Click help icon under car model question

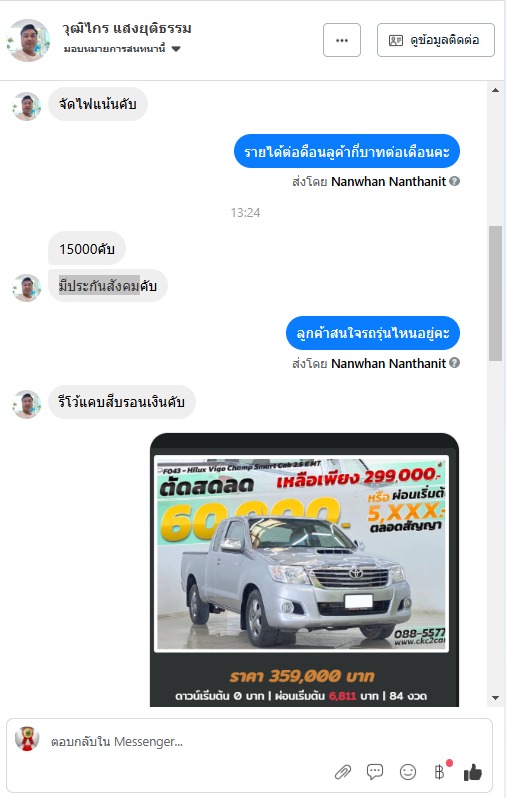click(x=455, y=363)
